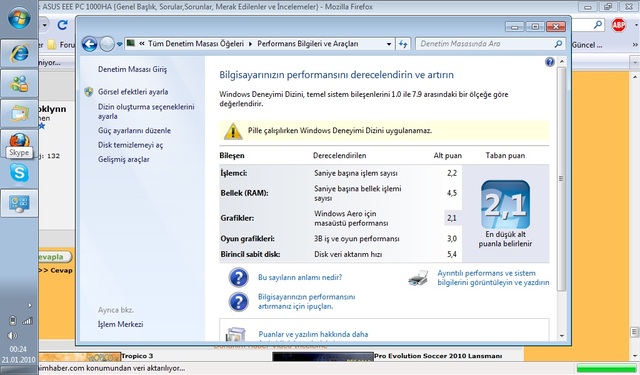This screenshot has height=375, width=640.
Task: Open Görsel efektleri ayarla link
Action: (x=133, y=92)
